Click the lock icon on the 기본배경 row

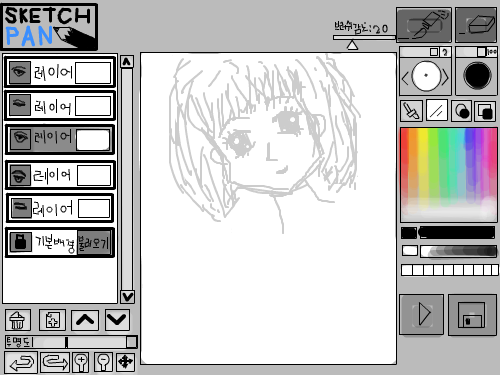click(x=20, y=242)
